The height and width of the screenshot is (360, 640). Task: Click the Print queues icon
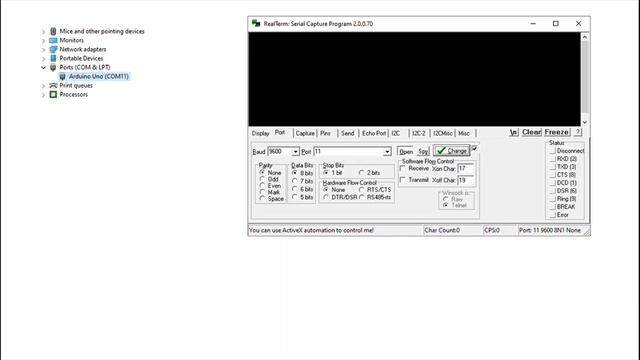[53, 85]
